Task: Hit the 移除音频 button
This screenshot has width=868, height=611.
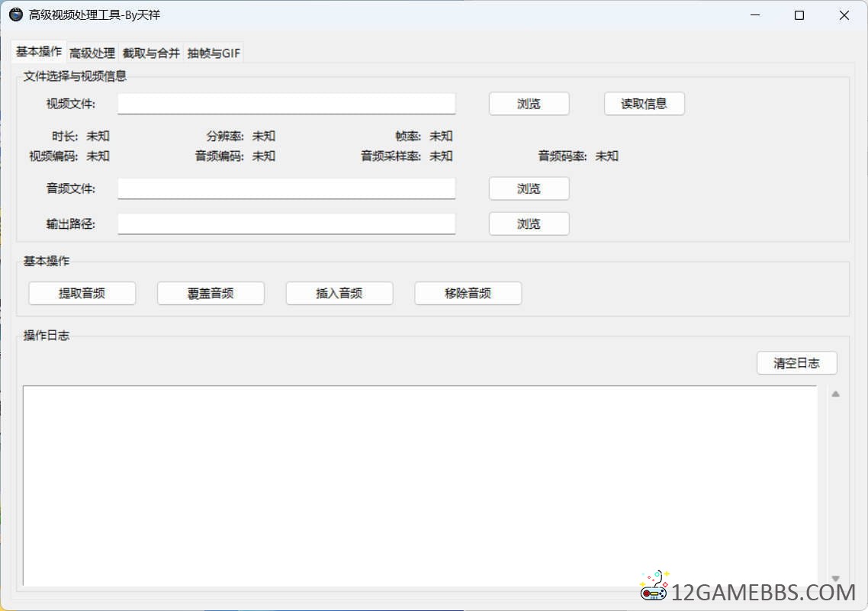Action: pos(468,293)
